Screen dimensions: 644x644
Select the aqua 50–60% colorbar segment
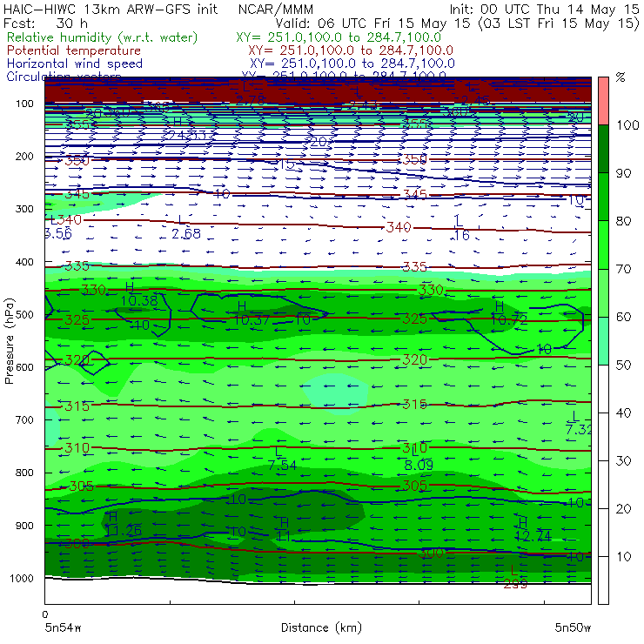603,340
